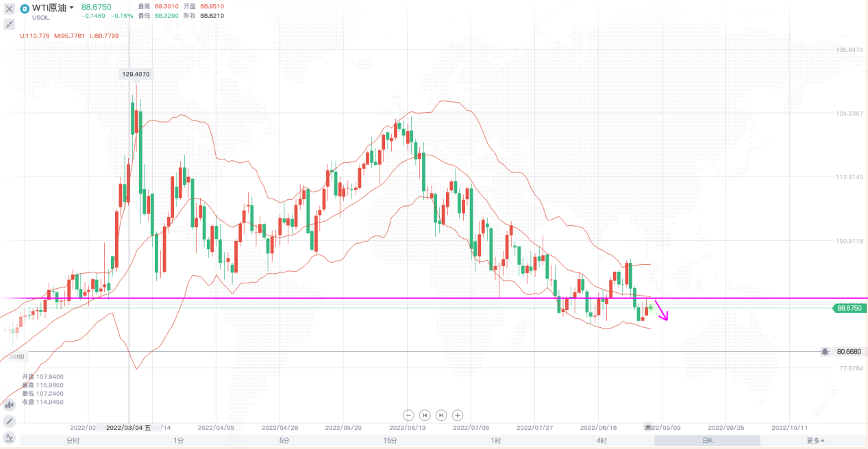Collapse chart with shrink arrows icon
Screen dimensions: 868x449
(x=10, y=24)
